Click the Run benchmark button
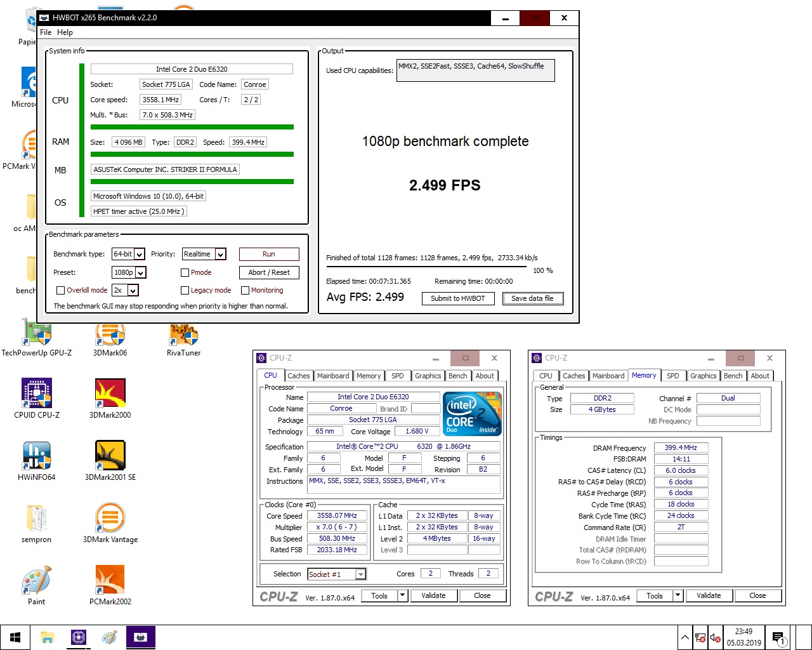The height and width of the screenshot is (650, 812). (x=269, y=254)
